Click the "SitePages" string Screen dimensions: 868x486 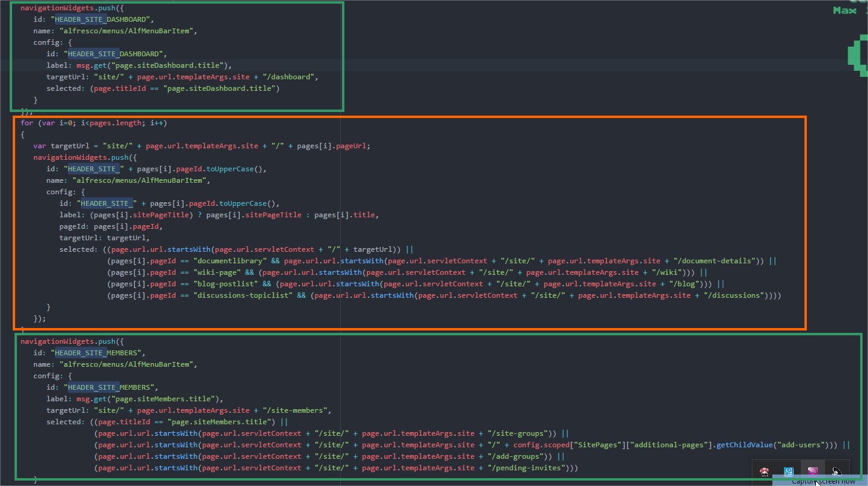[x=598, y=445]
